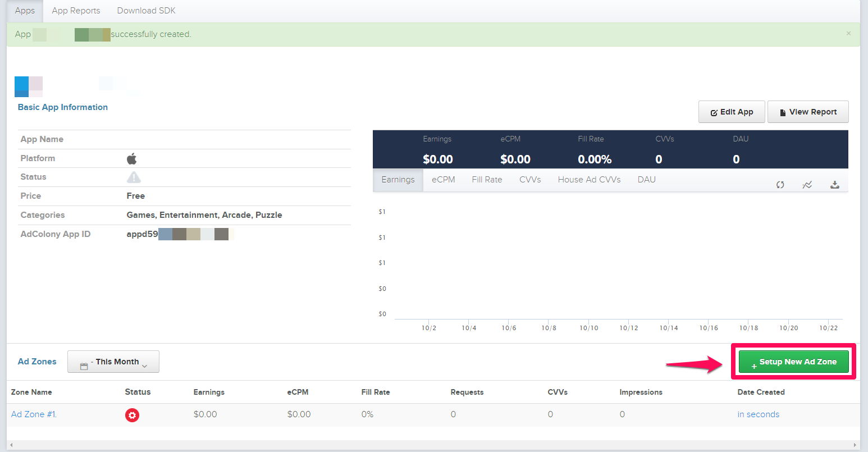This screenshot has width=868, height=452.
Task: Click the Edit App button
Action: [x=732, y=112]
